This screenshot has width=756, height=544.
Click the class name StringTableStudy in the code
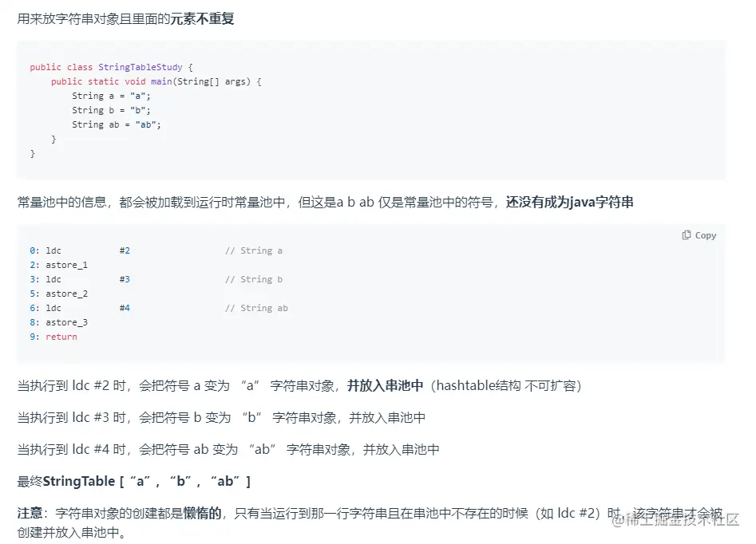click(141, 66)
